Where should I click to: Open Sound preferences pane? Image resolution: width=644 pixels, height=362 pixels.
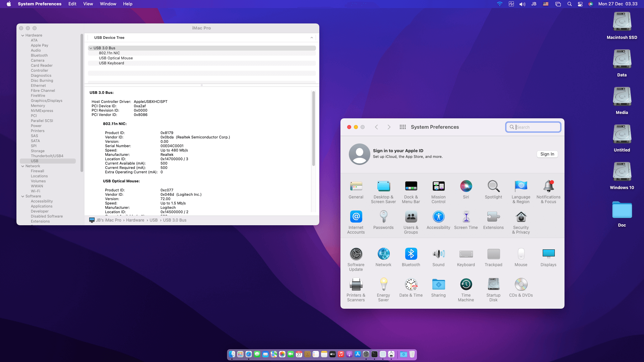click(438, 257)
